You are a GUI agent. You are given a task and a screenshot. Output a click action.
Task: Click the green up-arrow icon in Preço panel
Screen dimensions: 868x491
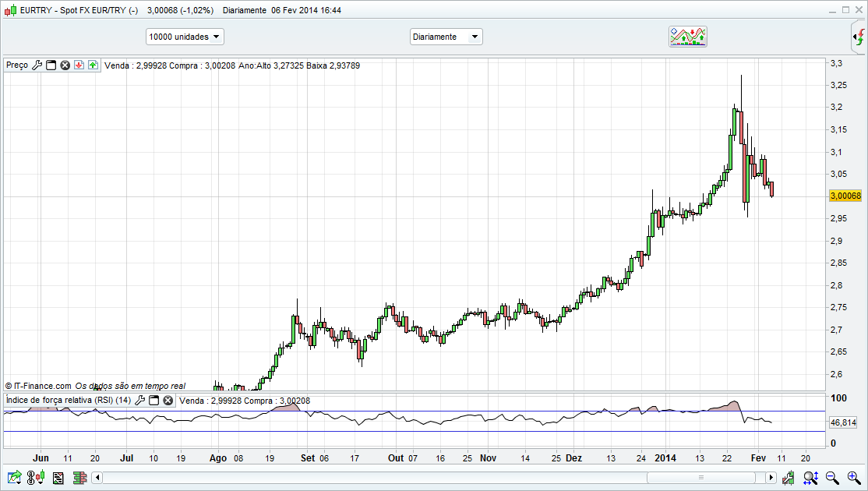(x=93, y=65)
